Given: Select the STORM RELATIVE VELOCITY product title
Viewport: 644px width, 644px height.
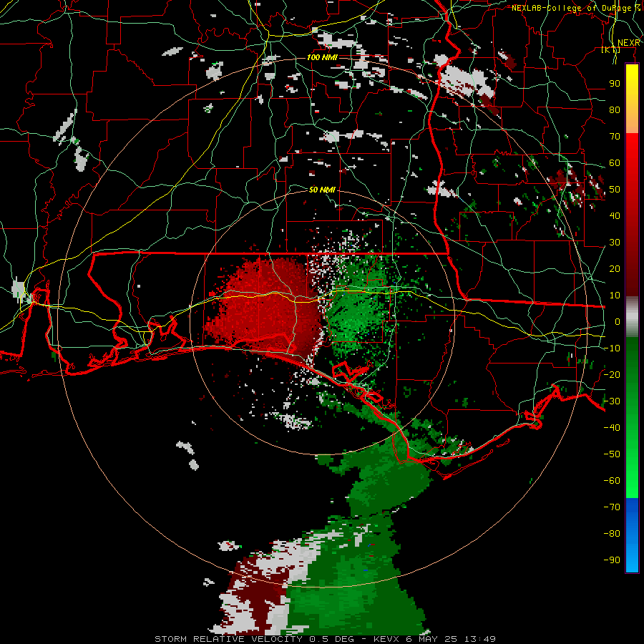Looking at the screenshot, I should tap(228, 639).
